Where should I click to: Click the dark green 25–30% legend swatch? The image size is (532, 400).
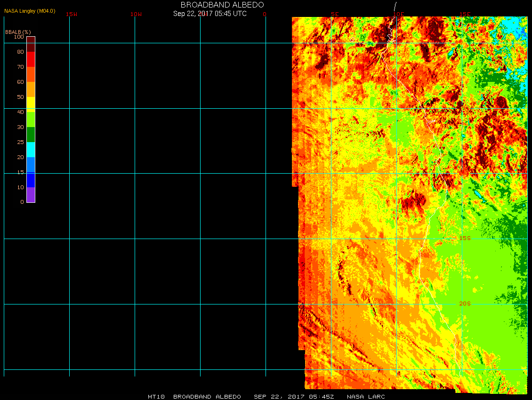point(31,135)
